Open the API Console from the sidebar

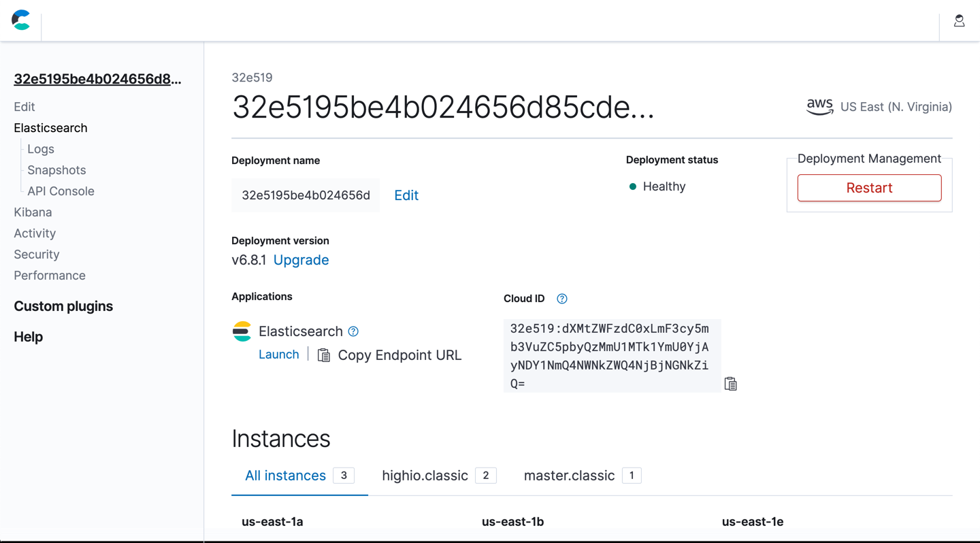[60, 191]
